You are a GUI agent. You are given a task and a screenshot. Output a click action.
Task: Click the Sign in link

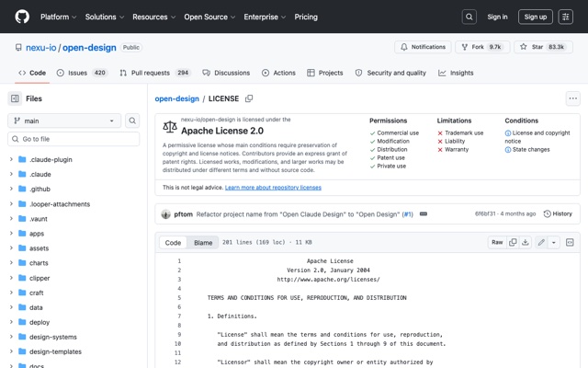tap(497, 17)
